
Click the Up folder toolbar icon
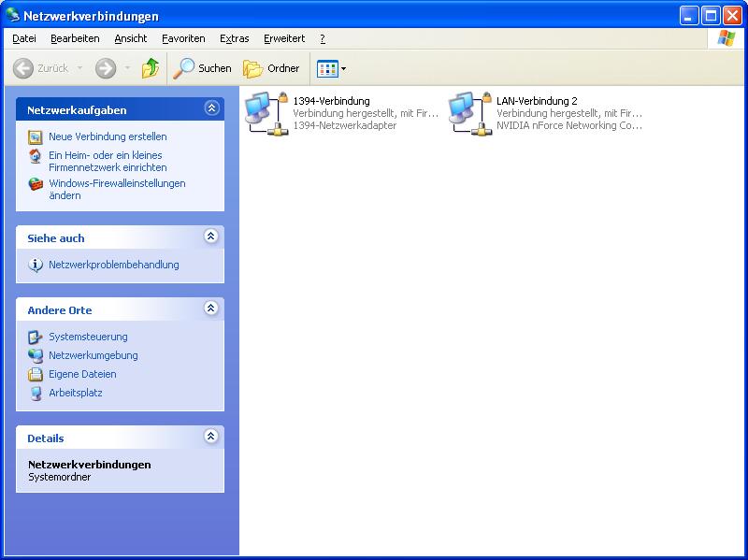(x=150, y=68)
